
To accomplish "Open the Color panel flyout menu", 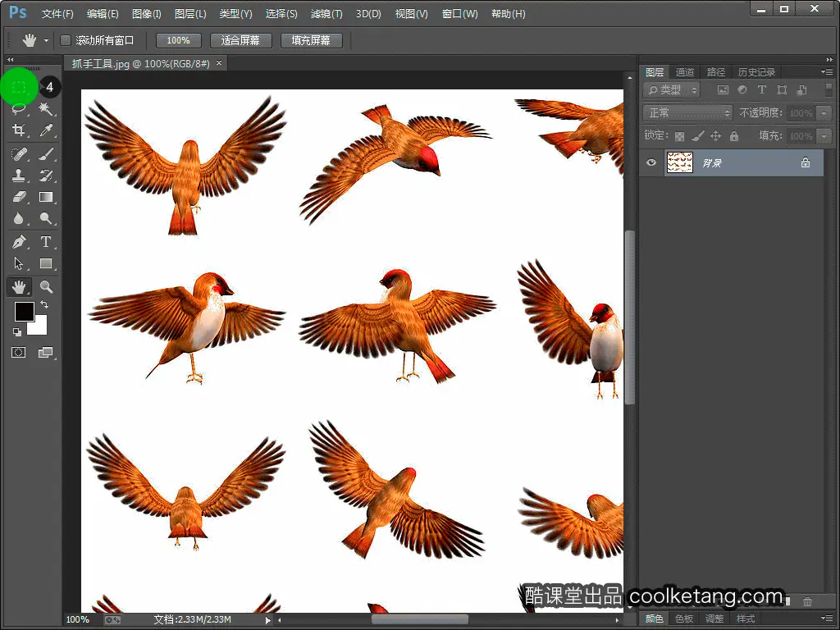I will click(x=827, y=619).
